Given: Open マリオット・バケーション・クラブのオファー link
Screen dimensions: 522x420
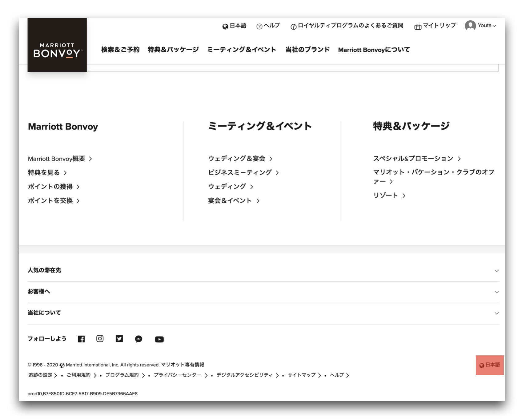Looking at the screenshot, I should click(x=434, y=177).
